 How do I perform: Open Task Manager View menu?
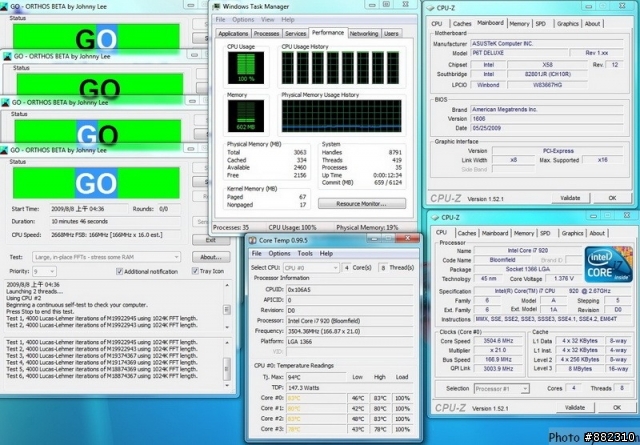pyautogui.click(x=268, y=20)
